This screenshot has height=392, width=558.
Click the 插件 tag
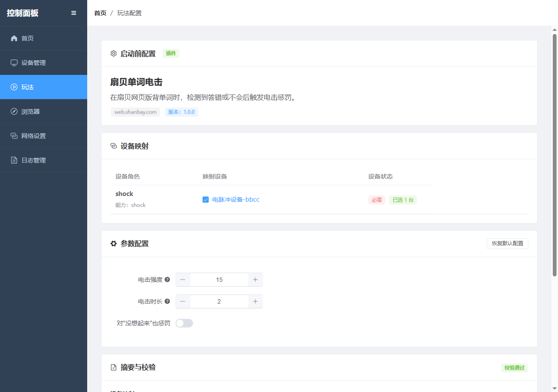coord(171,54)
